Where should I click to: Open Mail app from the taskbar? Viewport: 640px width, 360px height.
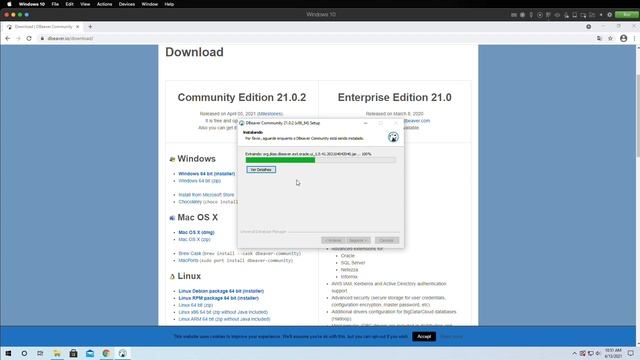(90, 353)
